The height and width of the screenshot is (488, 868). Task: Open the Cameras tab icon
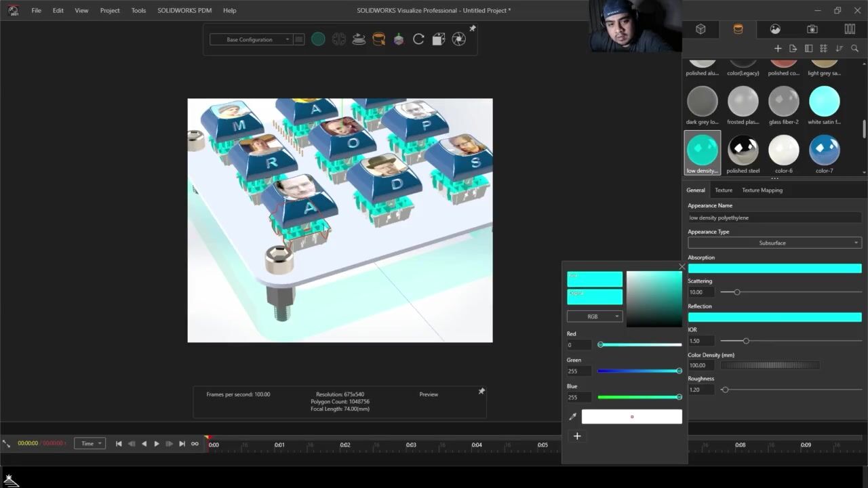812,29
